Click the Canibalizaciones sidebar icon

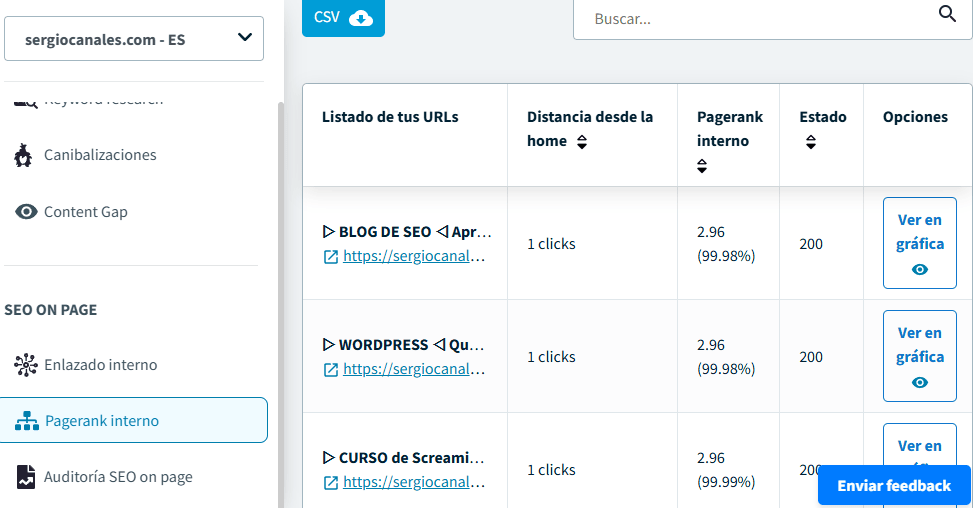coord(24,156)
